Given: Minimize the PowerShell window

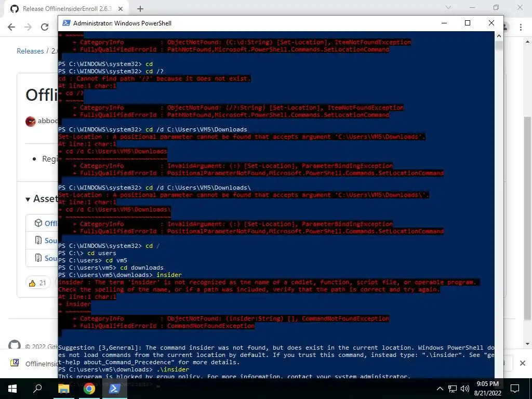Looking at the screenshot, I should click(x=444, y=23).
